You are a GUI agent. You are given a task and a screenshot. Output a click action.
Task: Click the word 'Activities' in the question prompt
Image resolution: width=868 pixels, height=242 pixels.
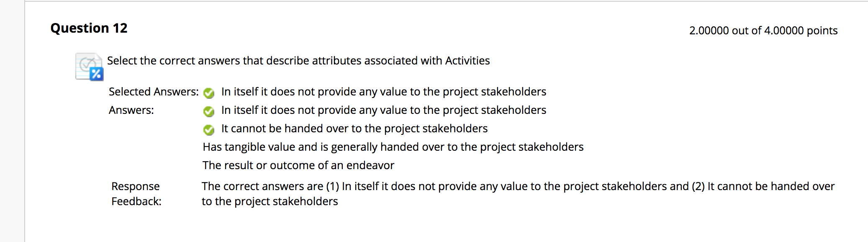[x=467, y=61]
